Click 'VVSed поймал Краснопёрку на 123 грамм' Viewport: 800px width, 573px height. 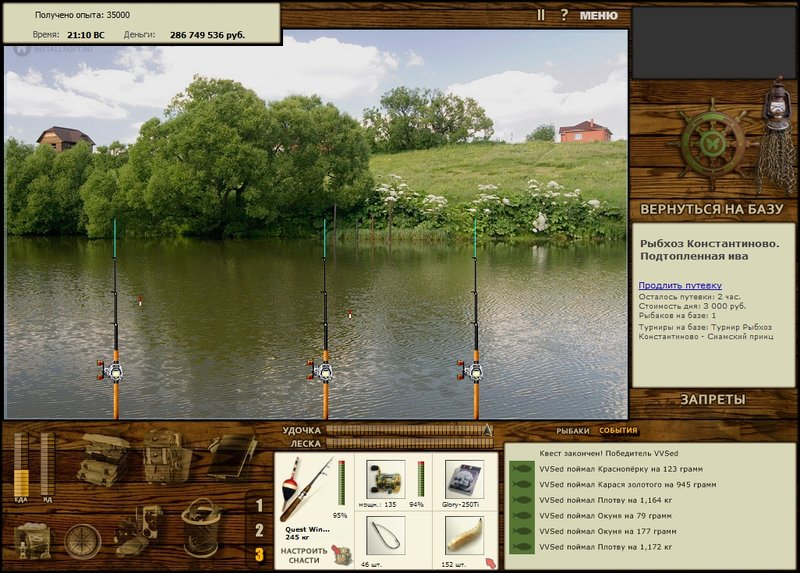621,469
